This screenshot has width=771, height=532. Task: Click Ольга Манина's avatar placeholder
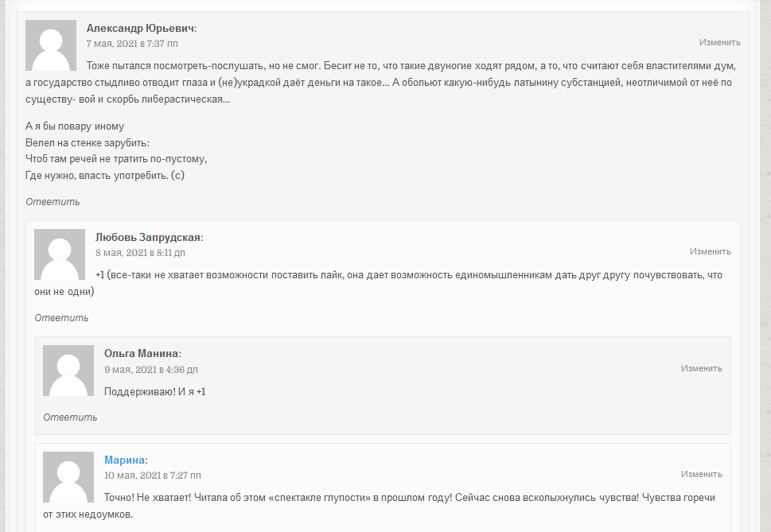68,371
